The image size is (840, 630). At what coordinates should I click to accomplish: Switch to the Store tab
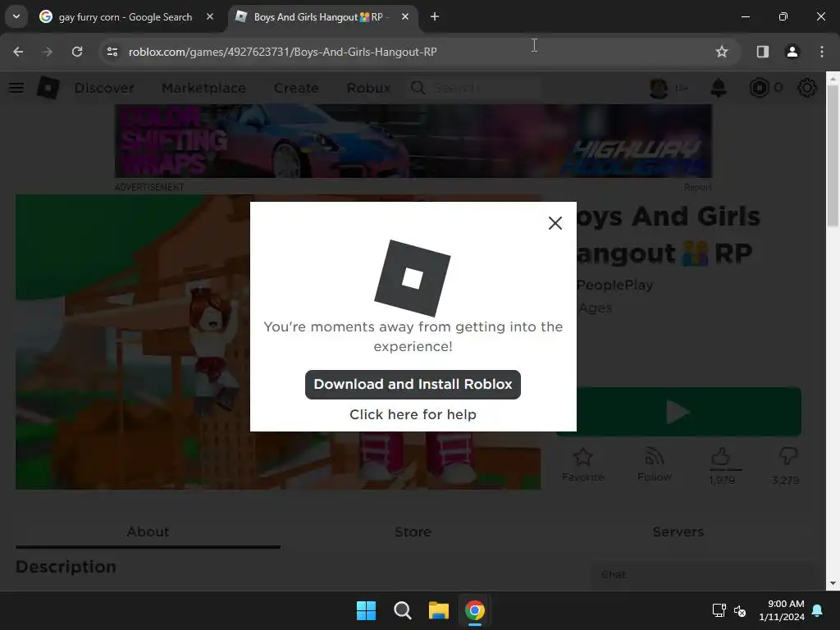coord(413,532)
